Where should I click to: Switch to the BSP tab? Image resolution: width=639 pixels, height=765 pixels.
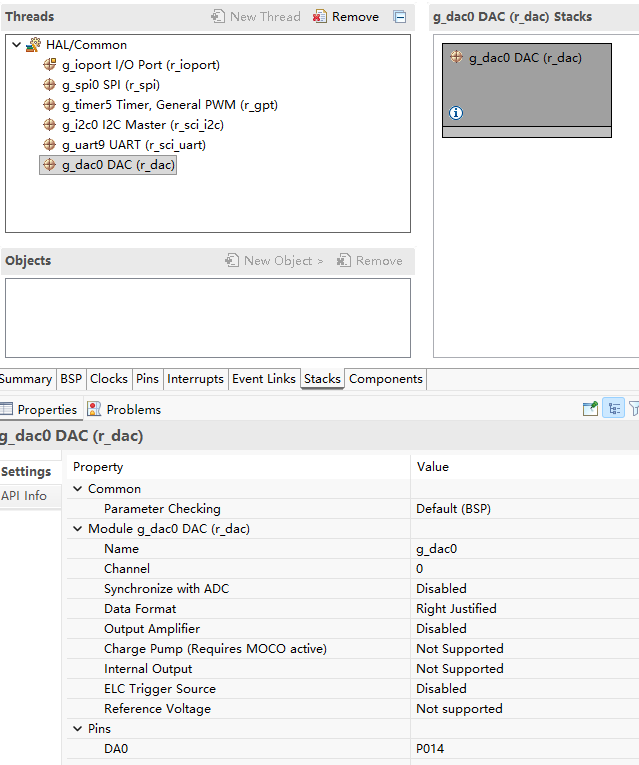71,379
